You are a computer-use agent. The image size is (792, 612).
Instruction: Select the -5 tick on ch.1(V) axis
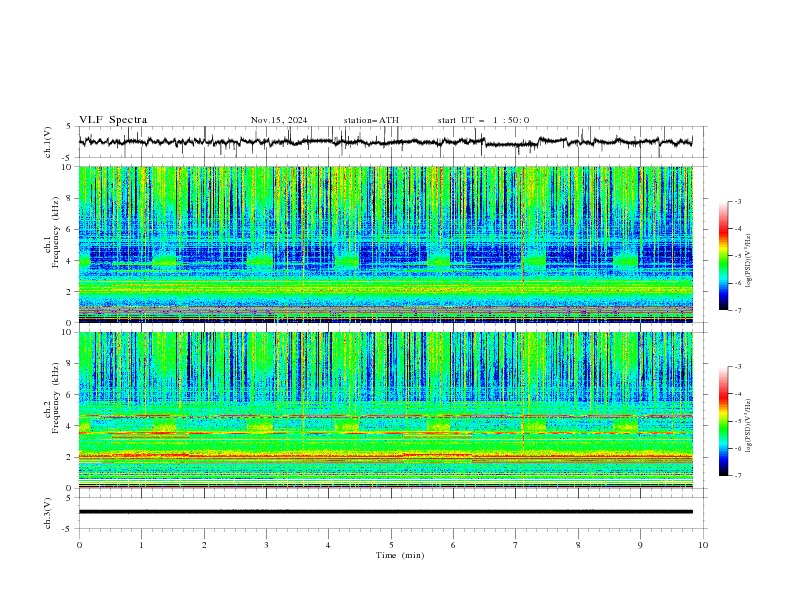pos(68,158)
